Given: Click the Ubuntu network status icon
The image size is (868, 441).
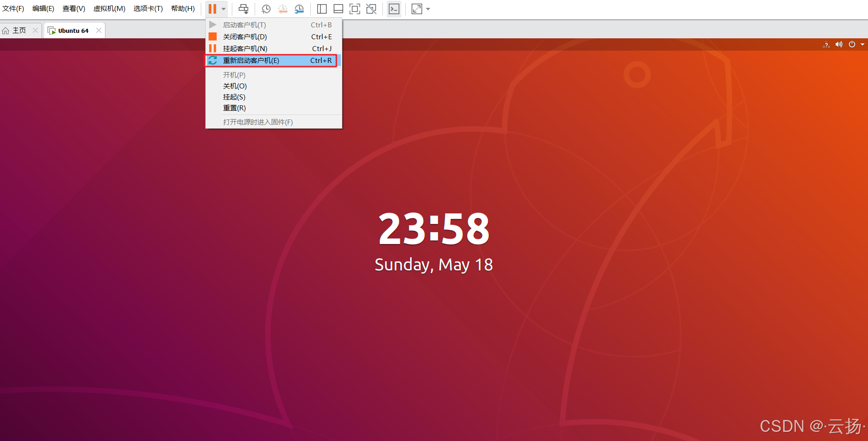Looking at the screenshot, I should click(x=826, y=44).
